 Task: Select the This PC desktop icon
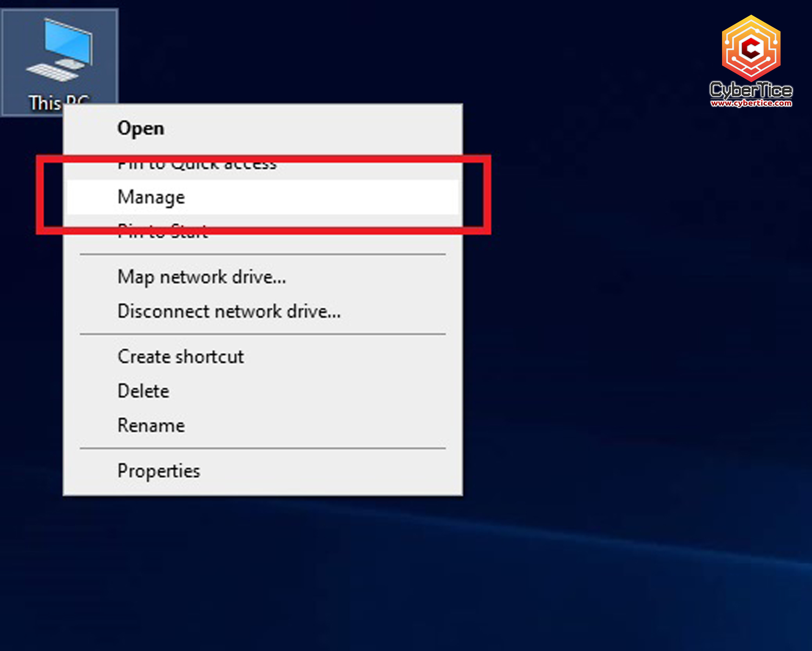click(60, 51)
